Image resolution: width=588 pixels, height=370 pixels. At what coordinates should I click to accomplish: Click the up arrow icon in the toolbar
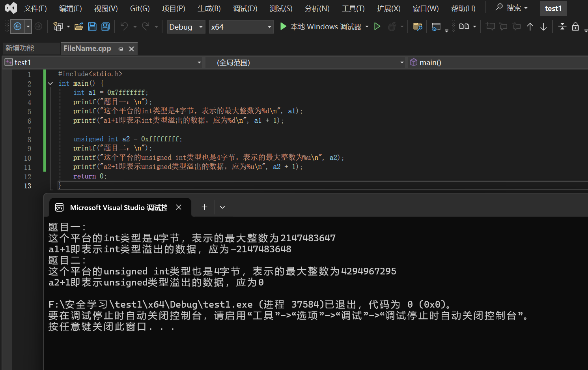click(x=530, y=26)
